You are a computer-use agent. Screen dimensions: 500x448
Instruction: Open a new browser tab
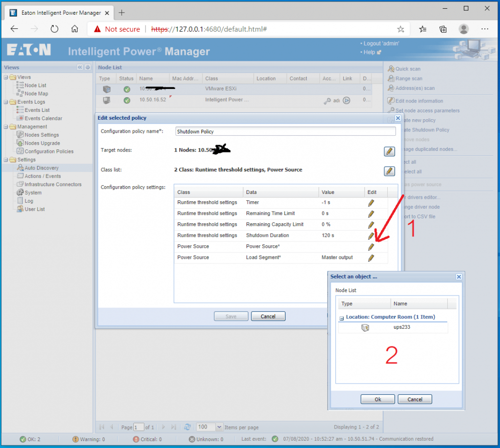point(122,13)
